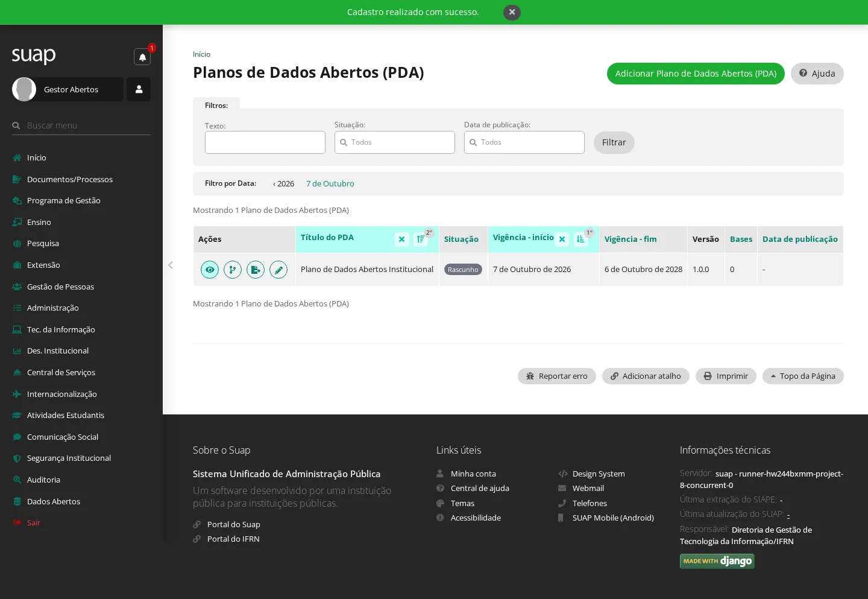Remove sorting on Vigência - início
Screen dimensions: 868x599
pos(562,239)
